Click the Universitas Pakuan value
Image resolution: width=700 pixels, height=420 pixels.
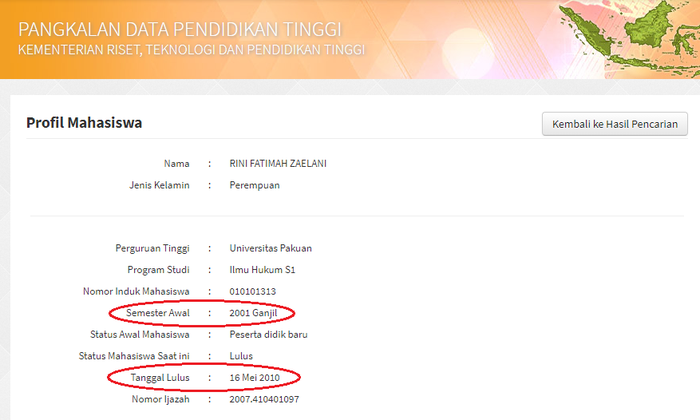(x=271, y=248)
